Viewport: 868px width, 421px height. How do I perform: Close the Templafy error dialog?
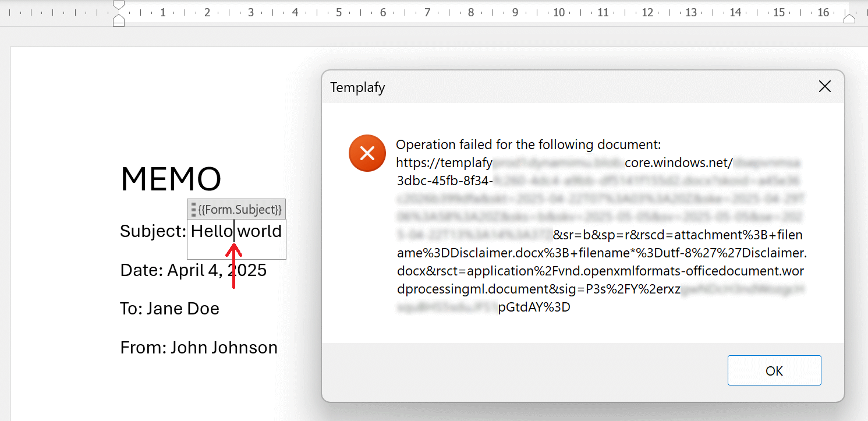tap(825, 87)
